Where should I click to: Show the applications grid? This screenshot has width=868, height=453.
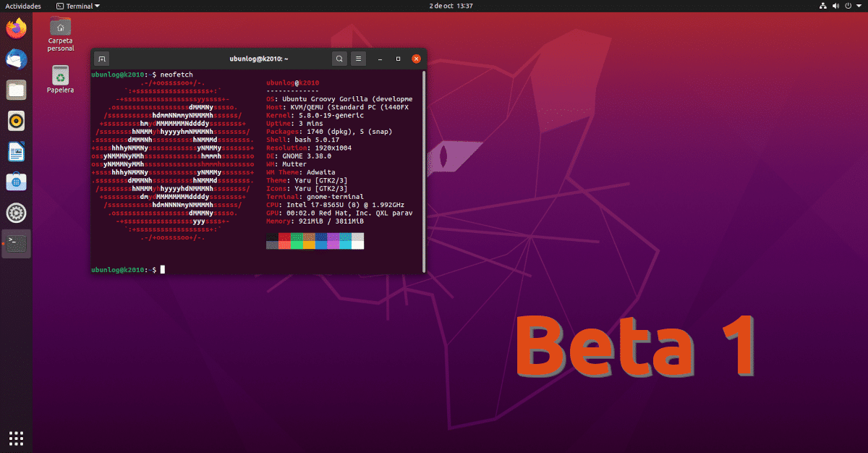click(16, 437)
